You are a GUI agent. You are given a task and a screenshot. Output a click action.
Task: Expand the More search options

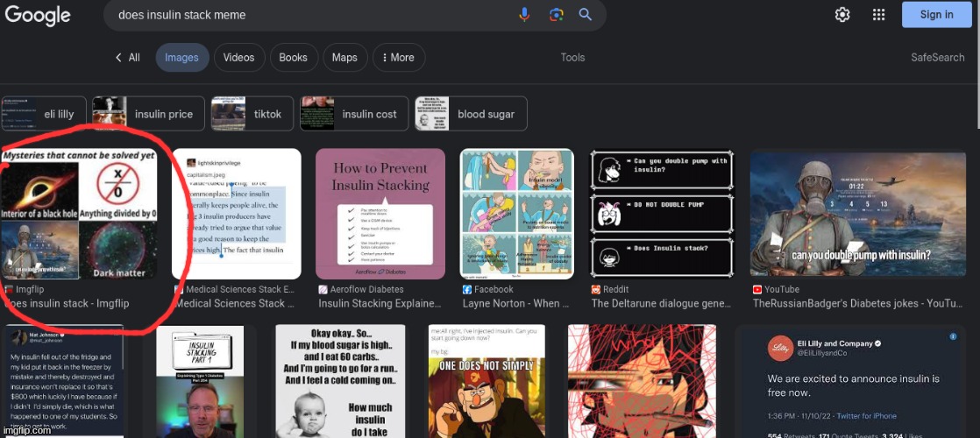tap(399, 58)
